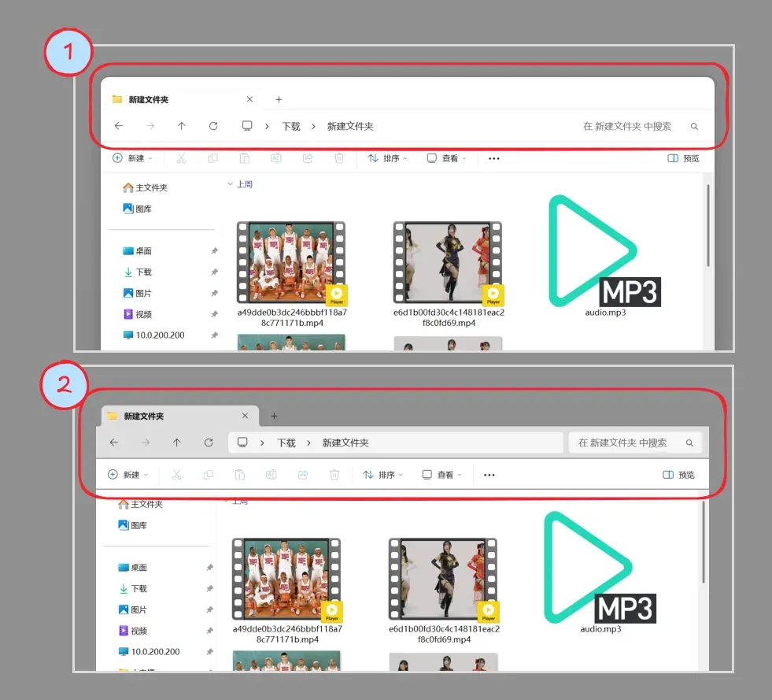
Task: Click search magnifier icon in top window
Action: [x=694, y=127]
